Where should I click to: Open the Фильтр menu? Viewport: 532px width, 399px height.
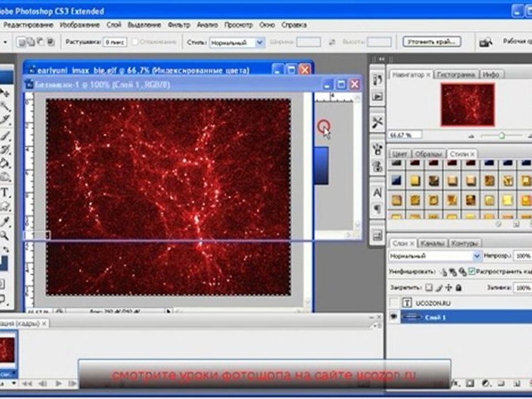pos(178,25)
